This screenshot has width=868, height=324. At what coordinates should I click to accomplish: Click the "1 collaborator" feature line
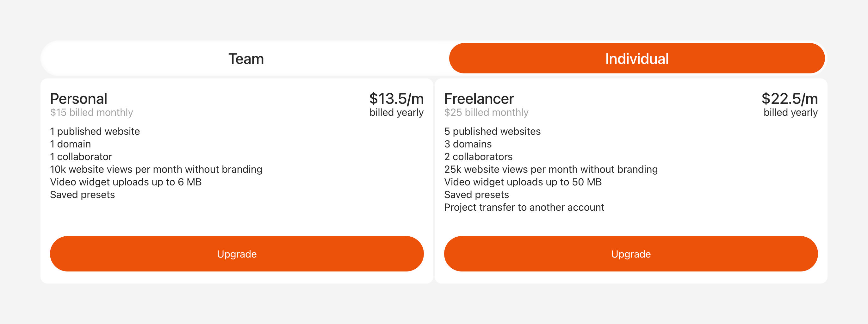click(x=81, y=157)
